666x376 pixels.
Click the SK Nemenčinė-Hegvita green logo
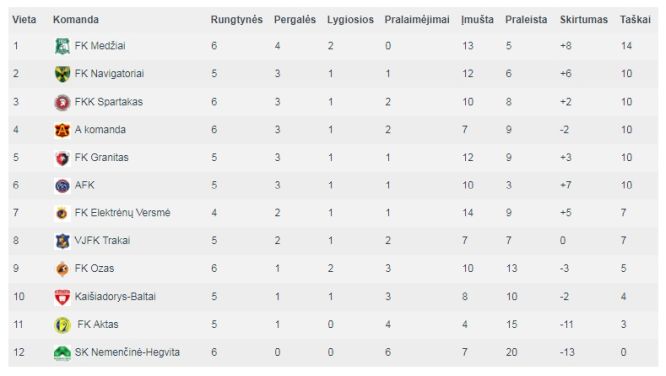tap(62, 353)
